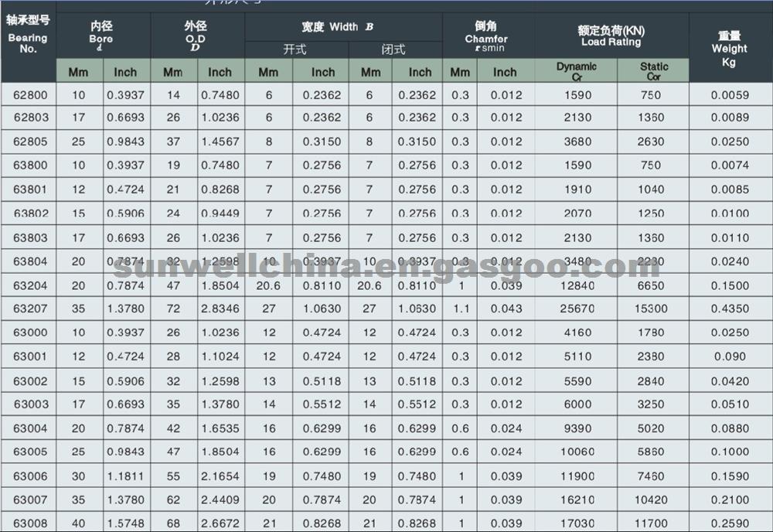Click dynamic load value 12840
This screenshot has width=773, height=532.
[x=577, y=285]
